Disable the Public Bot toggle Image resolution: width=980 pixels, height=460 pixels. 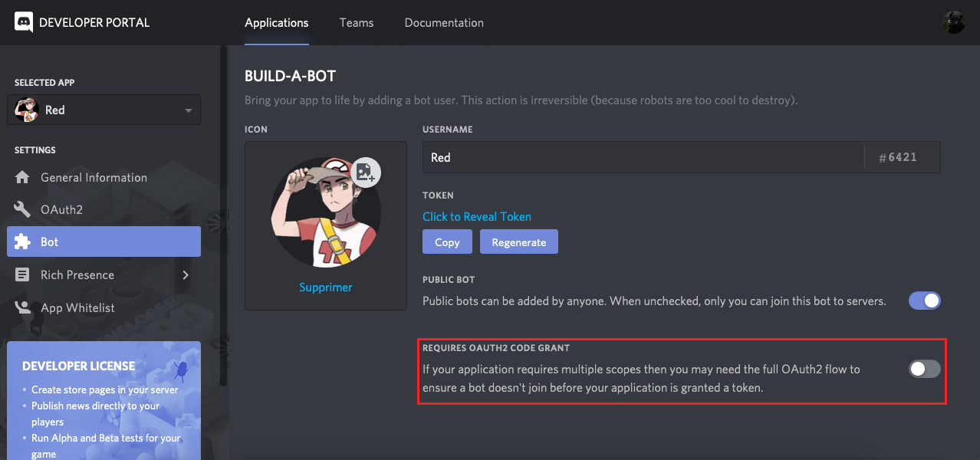[924, 301]
